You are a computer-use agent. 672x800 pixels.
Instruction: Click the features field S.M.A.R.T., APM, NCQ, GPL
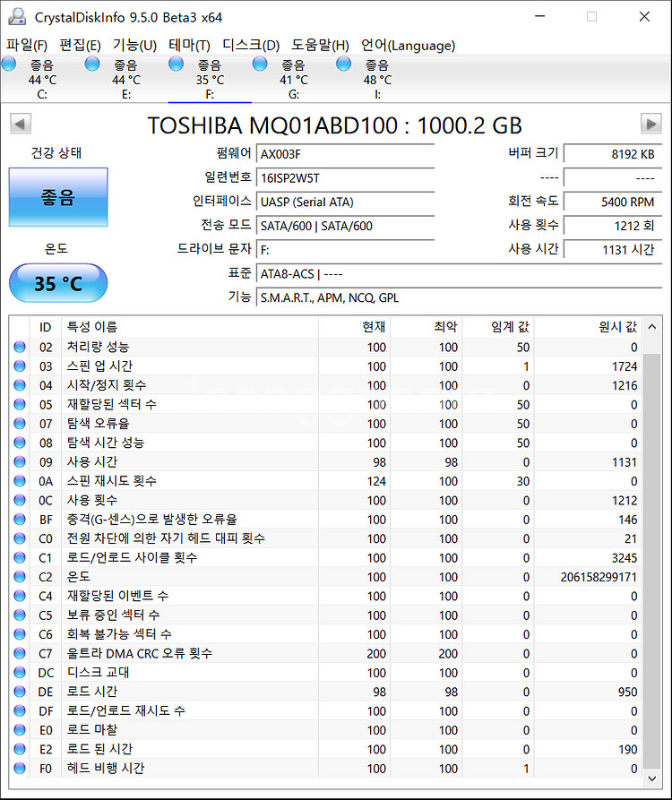coord(459,298)
